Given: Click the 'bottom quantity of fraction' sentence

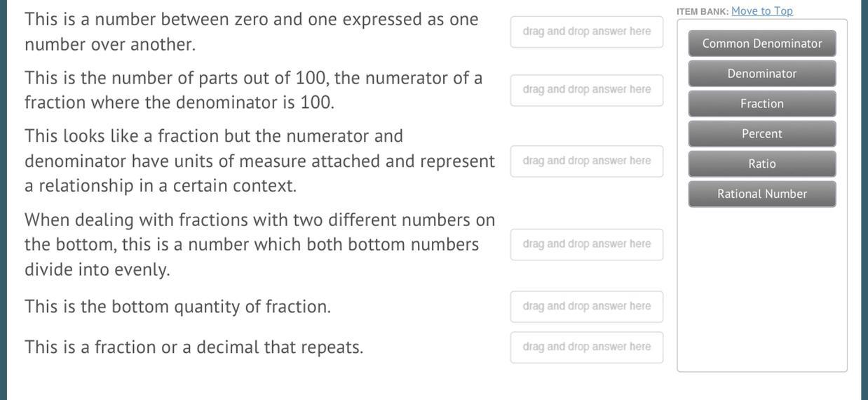Looking at the screenshot, I should [x=177, y=307].
